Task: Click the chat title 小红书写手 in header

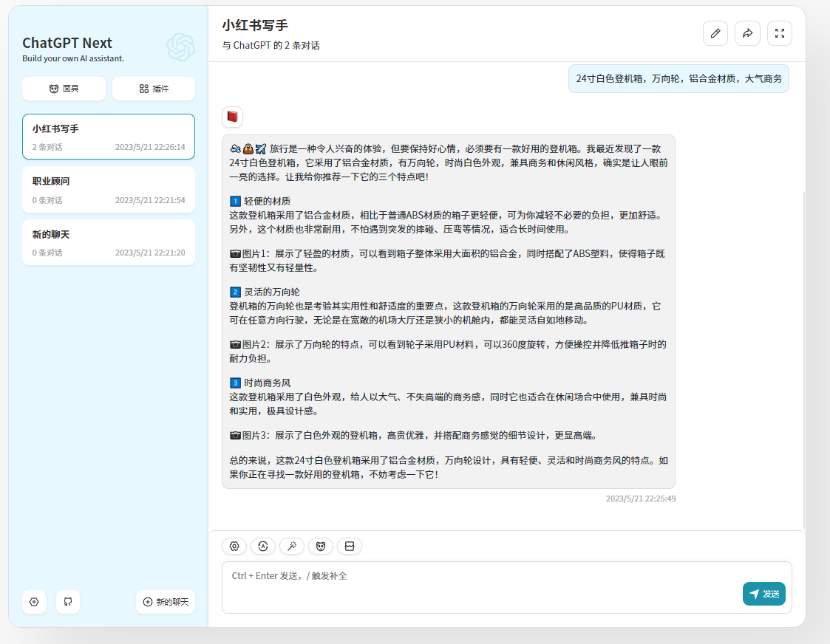Action: pyautogui.click(x=254, y=25)
